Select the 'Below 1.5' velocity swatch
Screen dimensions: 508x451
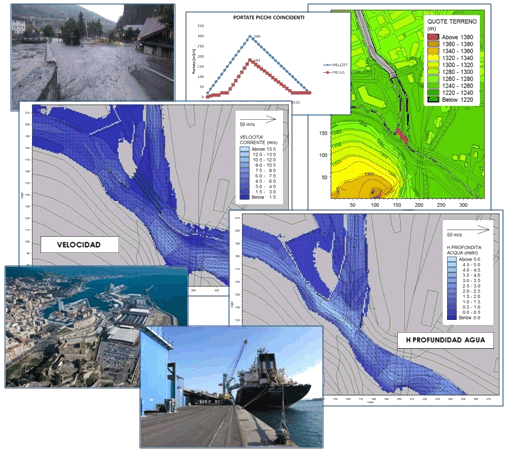click(244, 197)
